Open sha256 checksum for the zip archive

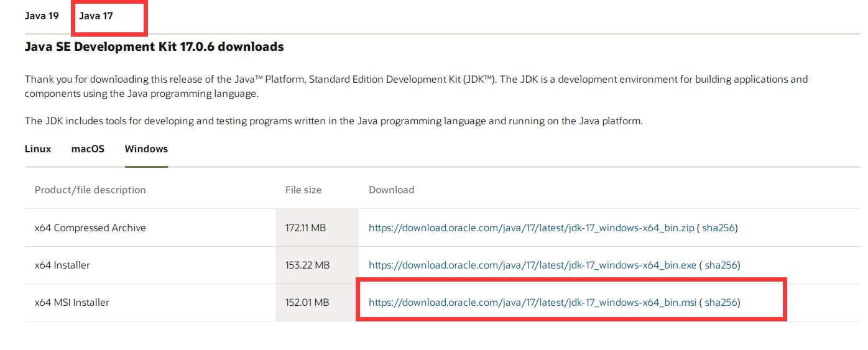click(x=718, y=228)
